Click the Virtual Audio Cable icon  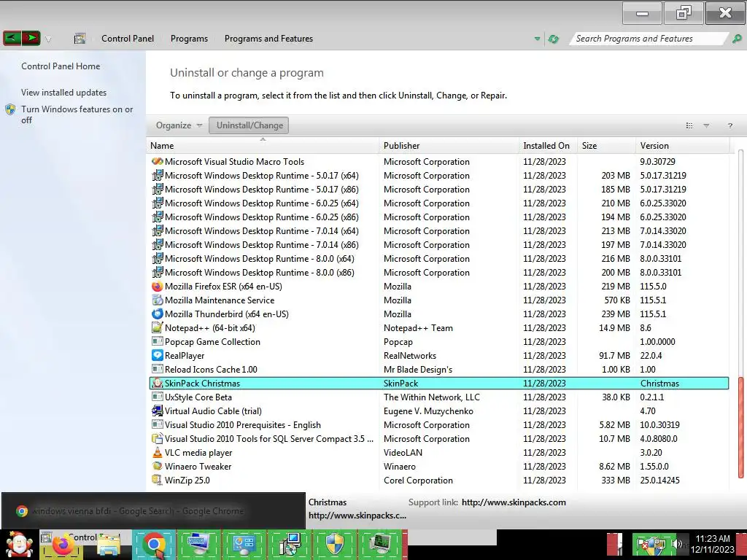click(x=158, y=411)
